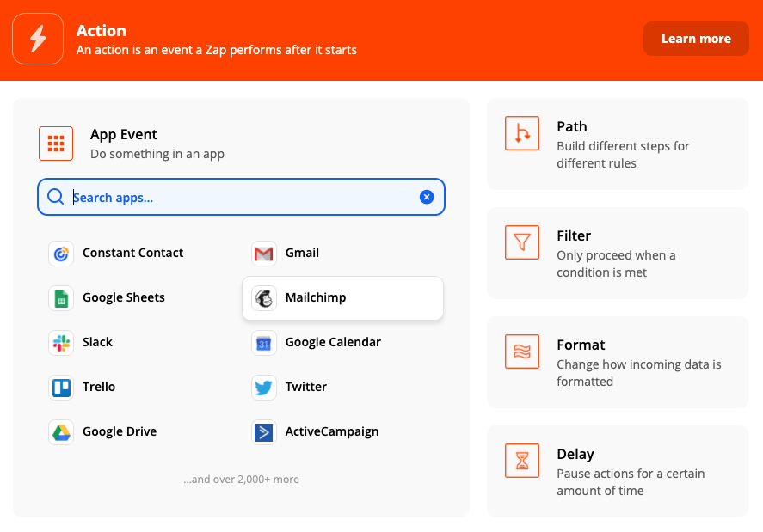Click the "Only proceed when a condition is met" text
Screen dimensions: 763x532
616,264
